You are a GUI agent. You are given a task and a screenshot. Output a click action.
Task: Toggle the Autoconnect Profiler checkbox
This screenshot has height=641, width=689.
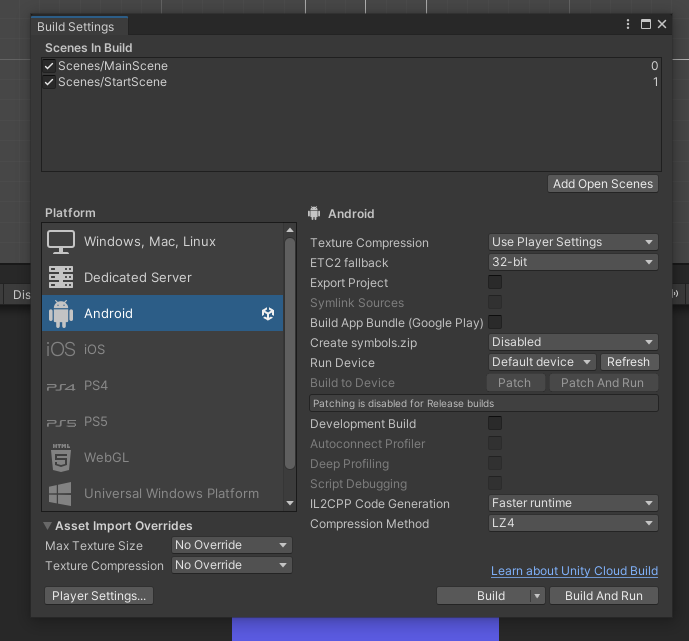click(x=495, y=443)
